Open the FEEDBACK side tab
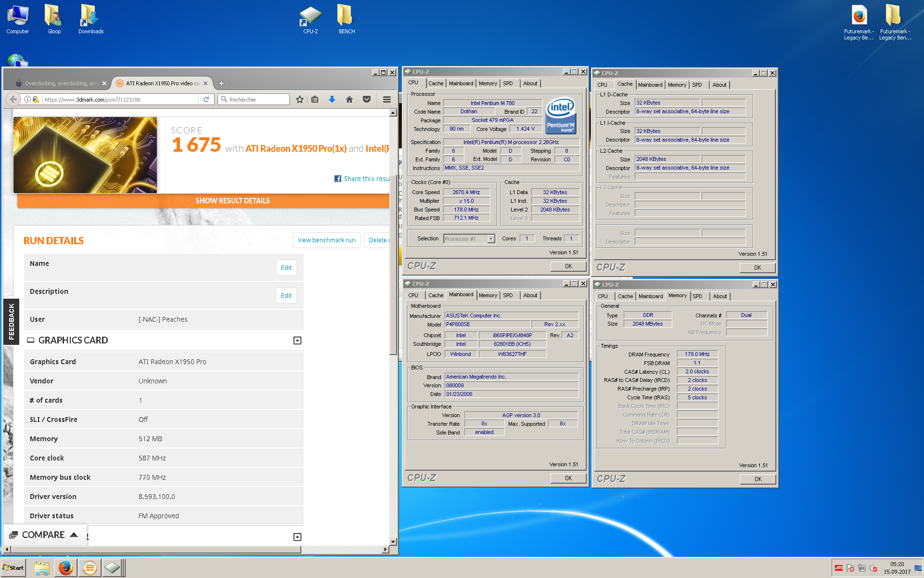924x578 pixels. pos(11,322)
